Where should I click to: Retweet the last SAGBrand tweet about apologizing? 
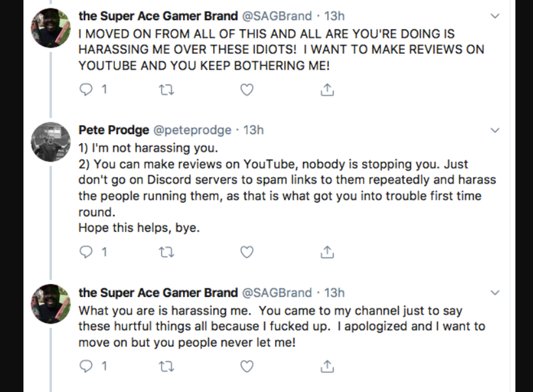pos(167,366)
